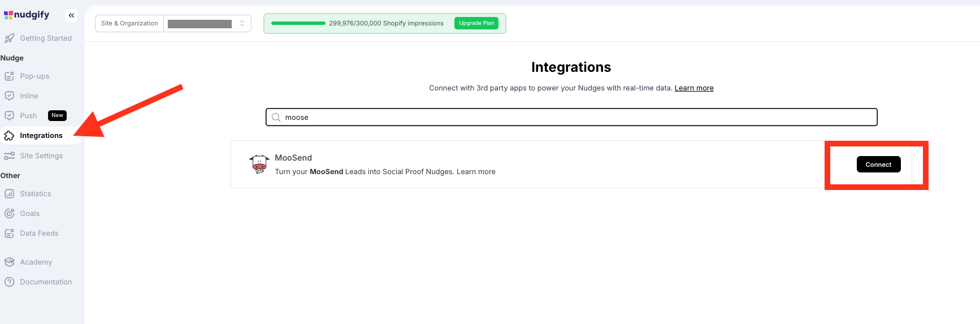Click the integrations search field

571,118
